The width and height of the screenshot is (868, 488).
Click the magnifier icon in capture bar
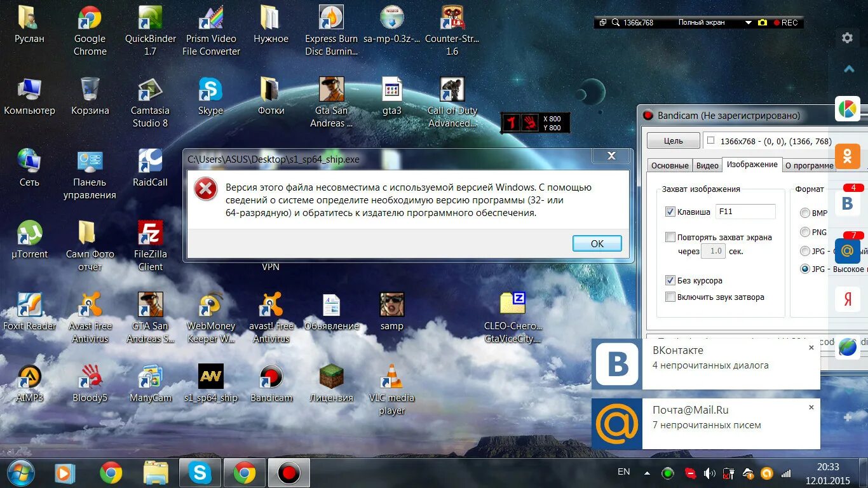[615, 22]
